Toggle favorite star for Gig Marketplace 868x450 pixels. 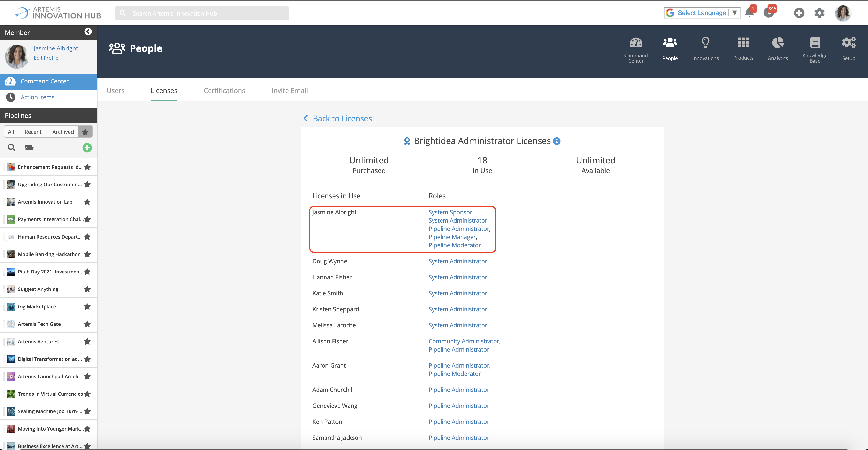[x=87, y=307]
